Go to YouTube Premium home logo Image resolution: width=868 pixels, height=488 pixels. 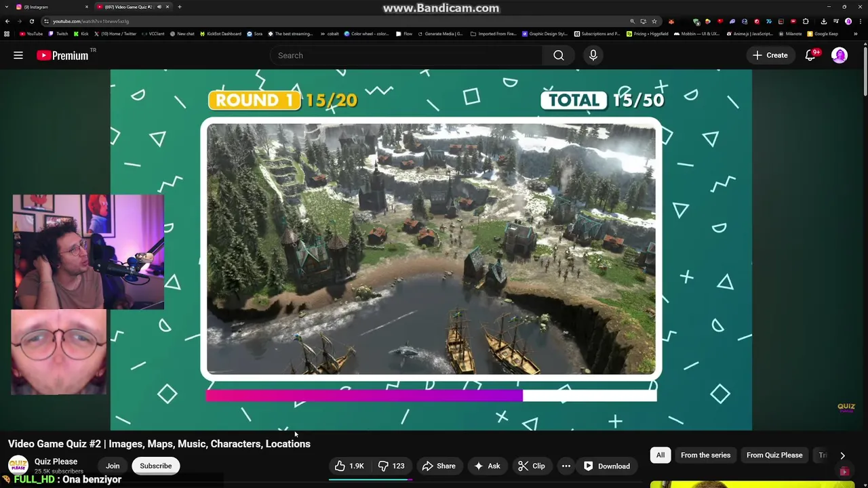coord(62,56)
